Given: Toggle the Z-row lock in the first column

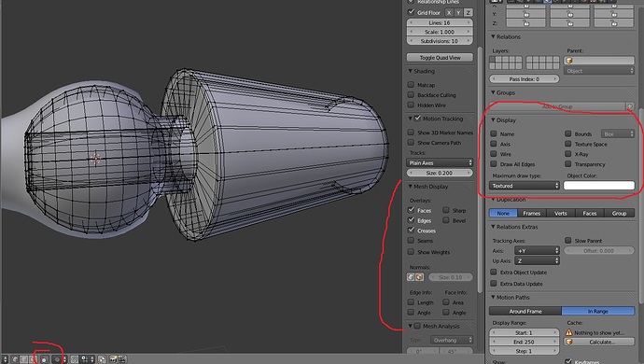Looking at the screenshot, I should (525, 23).
